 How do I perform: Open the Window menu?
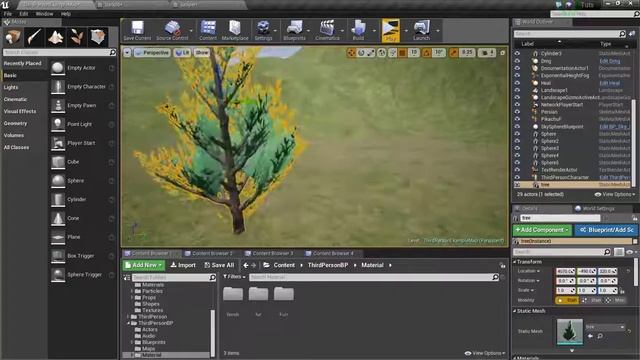44,14
